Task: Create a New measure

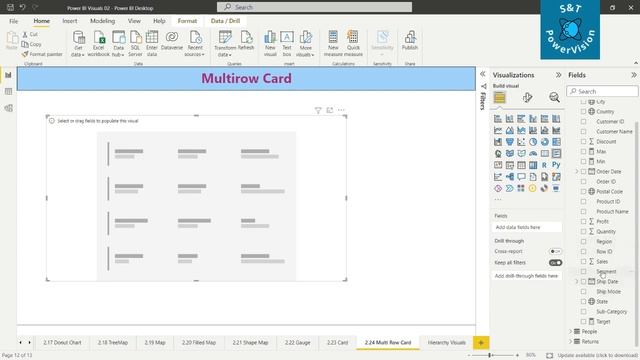Action: (x=333, y=44)
